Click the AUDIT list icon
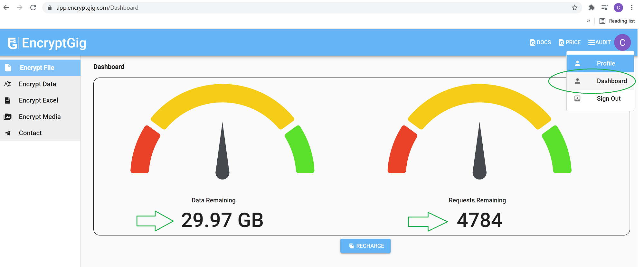Image resolution: width=644 pixels, height=267 pixels. pyautogui.click(x=591, y=42)
